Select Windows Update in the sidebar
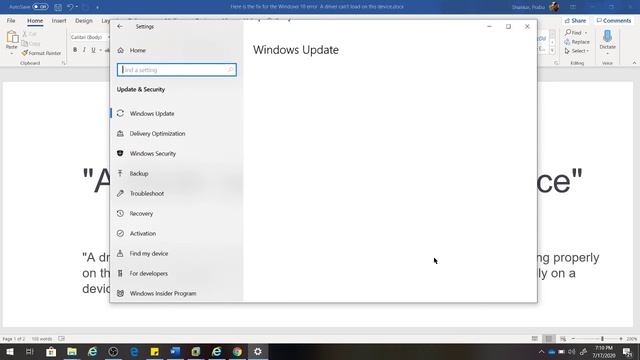The height and width of the screenshot is (360, 640). [x=152, y=113]
